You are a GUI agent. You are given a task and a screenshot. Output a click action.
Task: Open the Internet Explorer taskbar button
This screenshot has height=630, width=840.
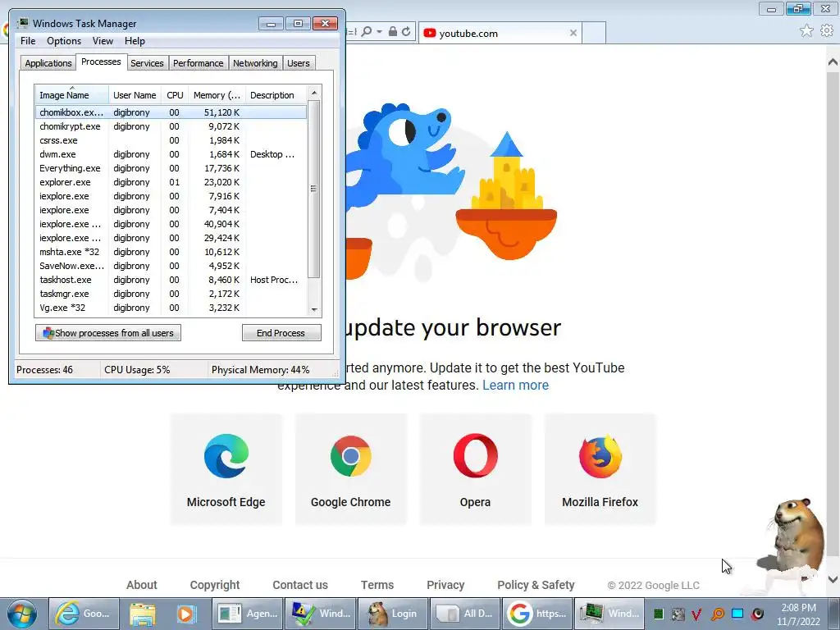coord(84,614)
